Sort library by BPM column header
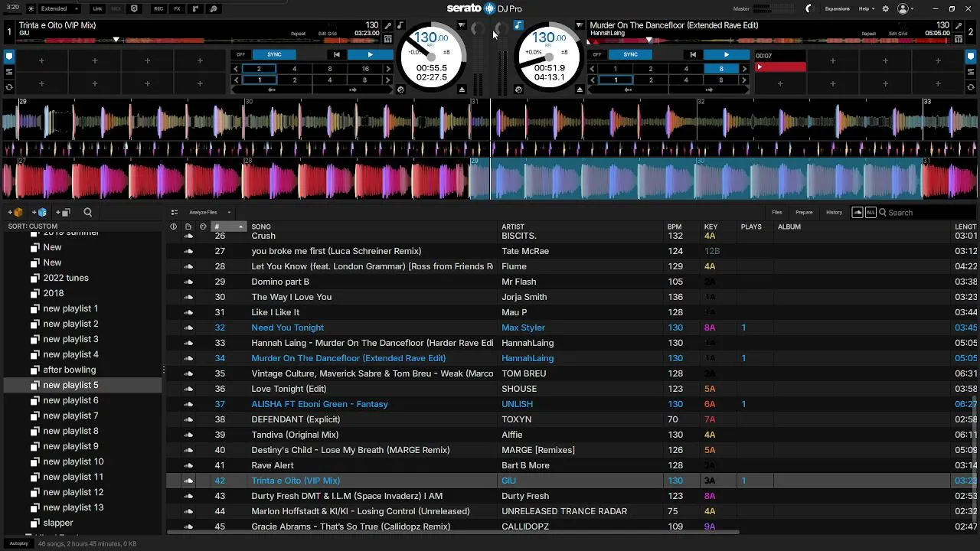The height and width of the screenshot is (551, 980). click(x=675, y=227)
